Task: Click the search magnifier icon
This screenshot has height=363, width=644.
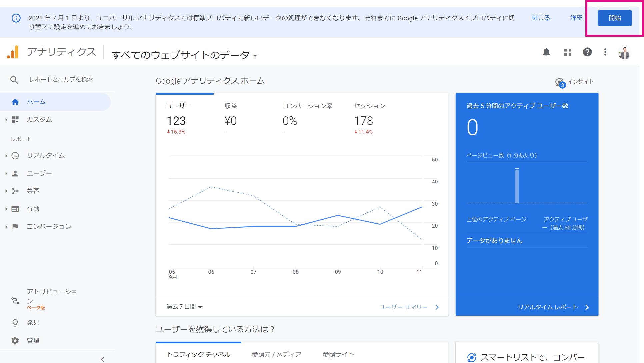Action: tap(14, 80)
